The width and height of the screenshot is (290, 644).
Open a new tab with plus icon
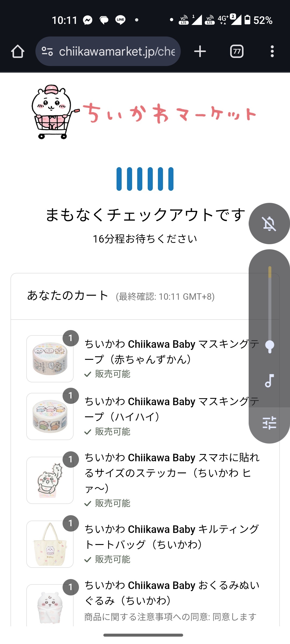coord(200,51)
